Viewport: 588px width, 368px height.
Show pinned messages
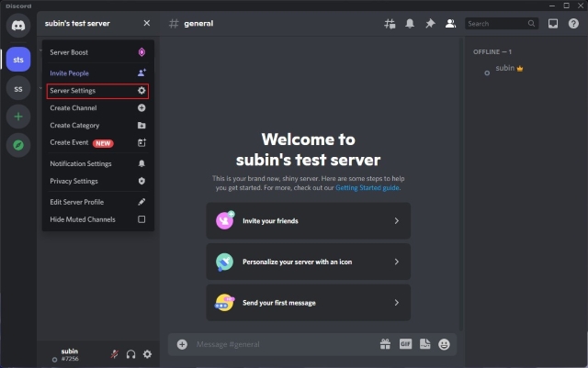click(x=430, y=24)
